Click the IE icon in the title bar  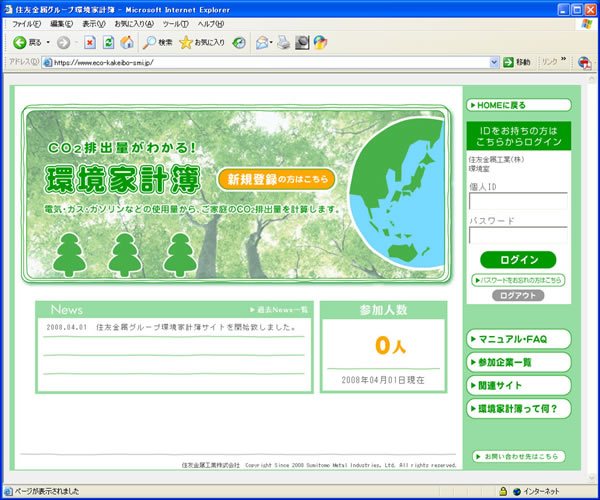8,9
